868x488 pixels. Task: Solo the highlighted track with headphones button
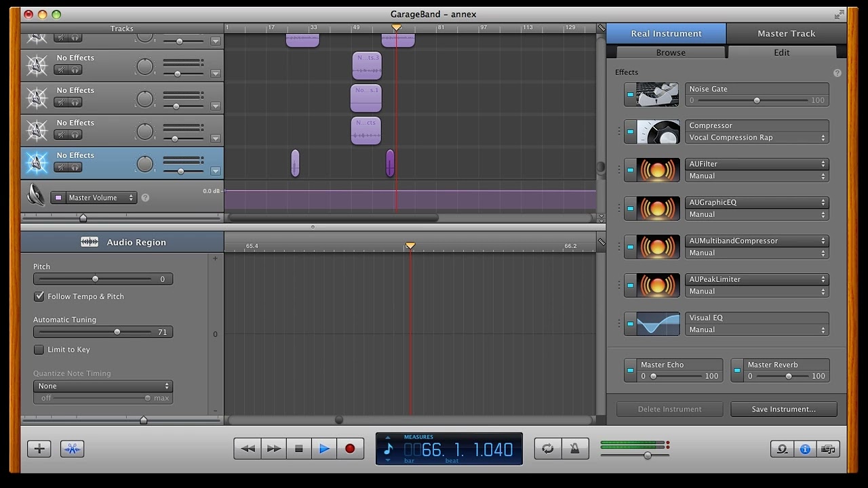coord(75,167)
